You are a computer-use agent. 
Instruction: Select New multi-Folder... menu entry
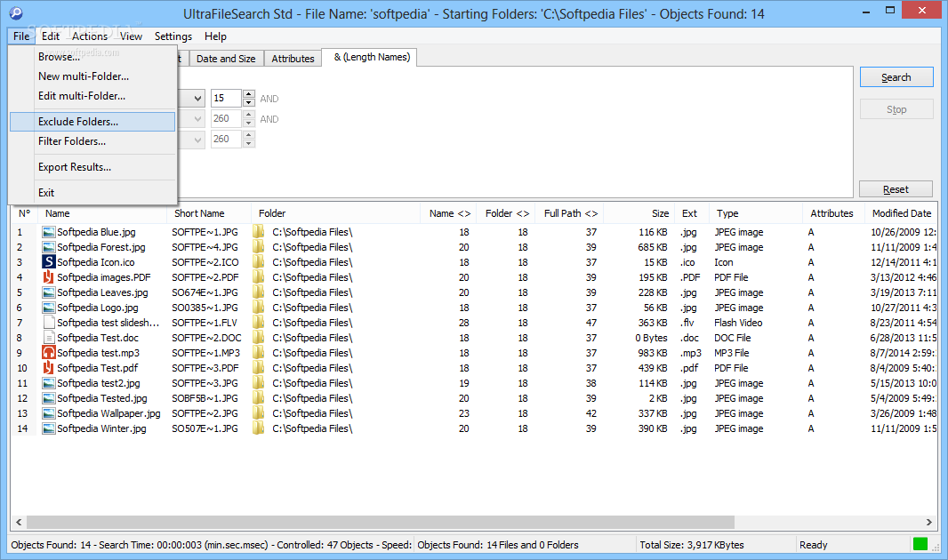92,76
